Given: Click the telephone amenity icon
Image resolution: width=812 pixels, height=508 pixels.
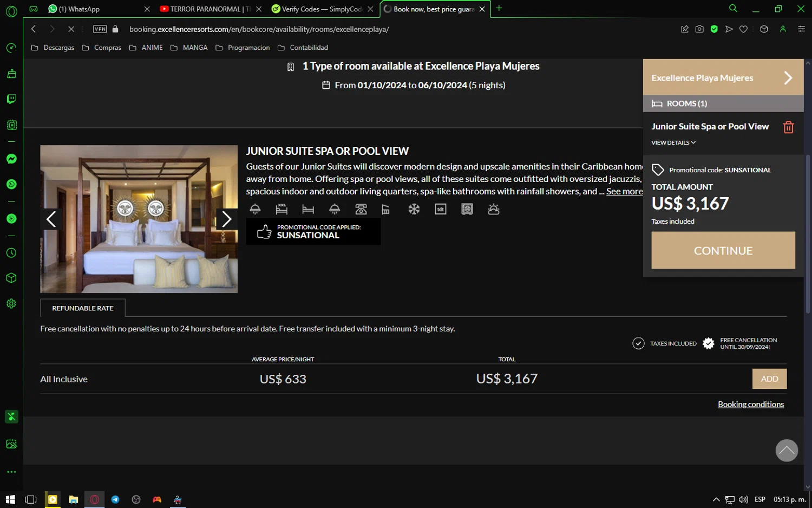Looking at the screenshot, I should 361,209.
